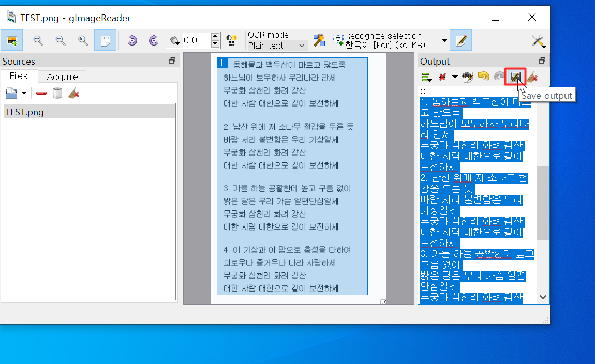Zoom out of the image
This screenshot has width=595, height=364.
(x=61, y=40)
